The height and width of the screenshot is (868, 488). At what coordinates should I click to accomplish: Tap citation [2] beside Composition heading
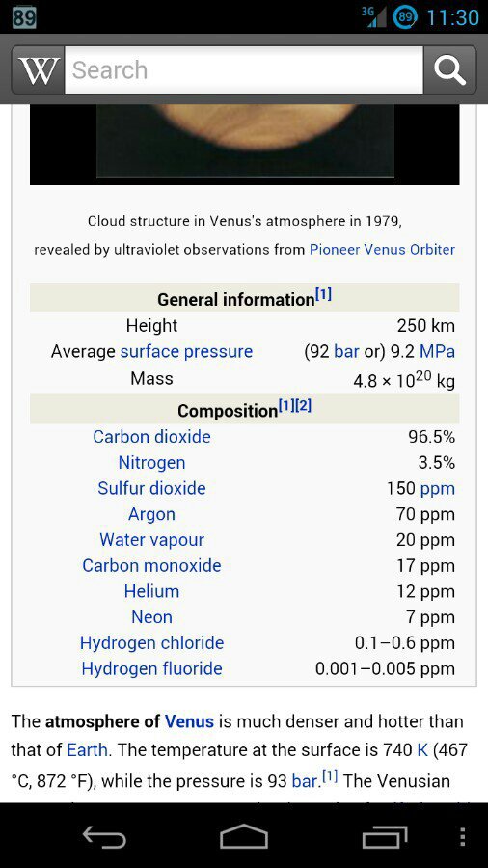(303, 406)
